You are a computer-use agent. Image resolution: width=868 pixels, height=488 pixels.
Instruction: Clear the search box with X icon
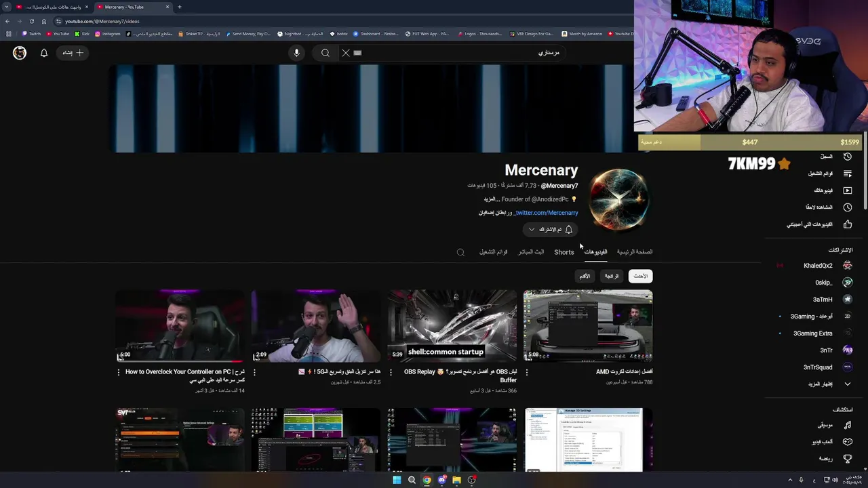346,53
